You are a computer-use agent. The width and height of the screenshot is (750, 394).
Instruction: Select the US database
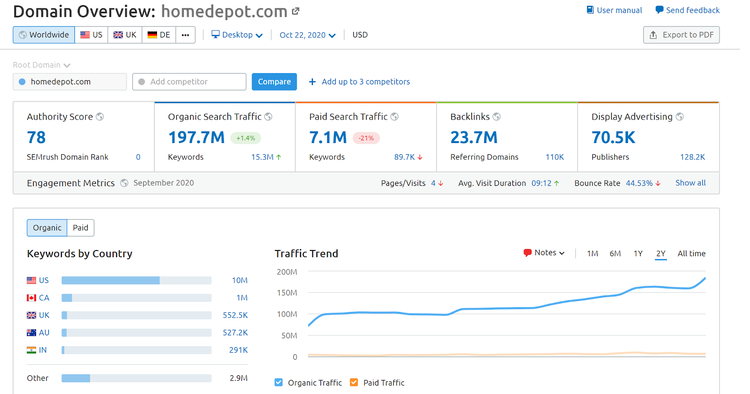[x=91, y=35]
